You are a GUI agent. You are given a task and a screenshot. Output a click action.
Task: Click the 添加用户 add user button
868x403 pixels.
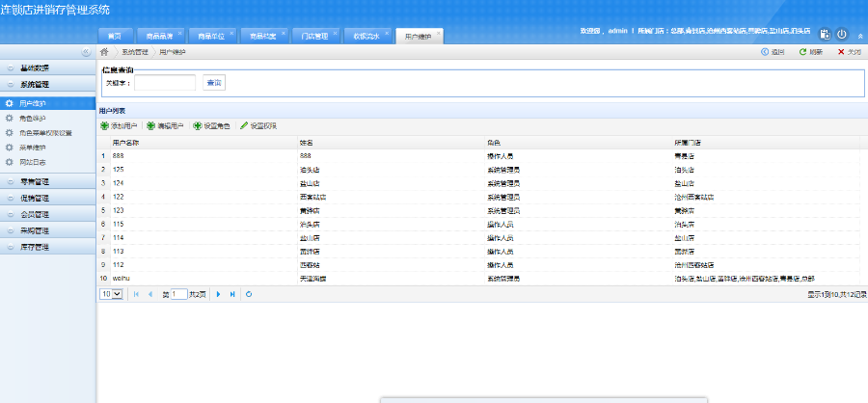[x=120, y=125]
